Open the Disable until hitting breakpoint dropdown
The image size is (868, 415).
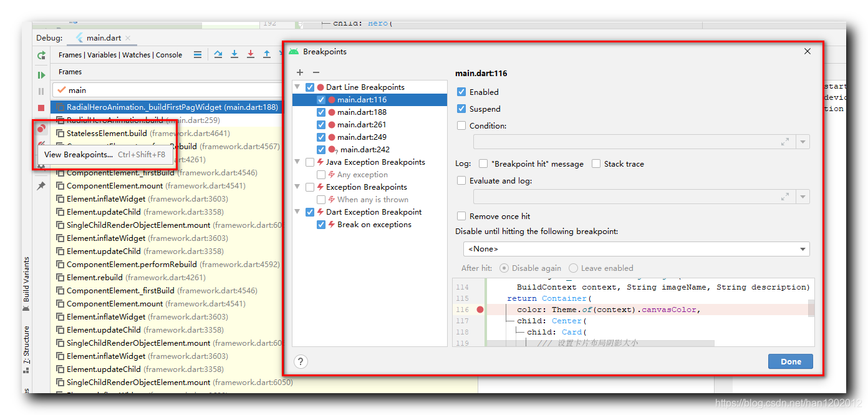click(x=636, y=249)
